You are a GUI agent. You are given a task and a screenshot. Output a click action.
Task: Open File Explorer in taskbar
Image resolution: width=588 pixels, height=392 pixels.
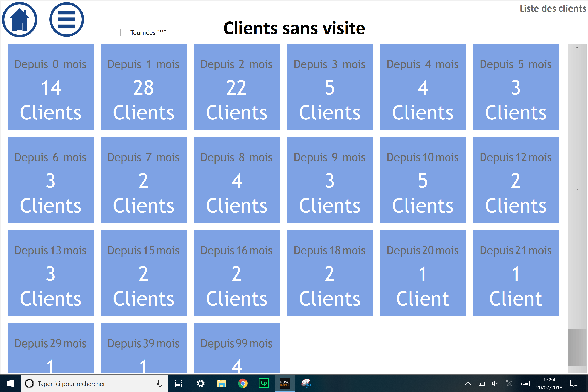pos(222,383)
